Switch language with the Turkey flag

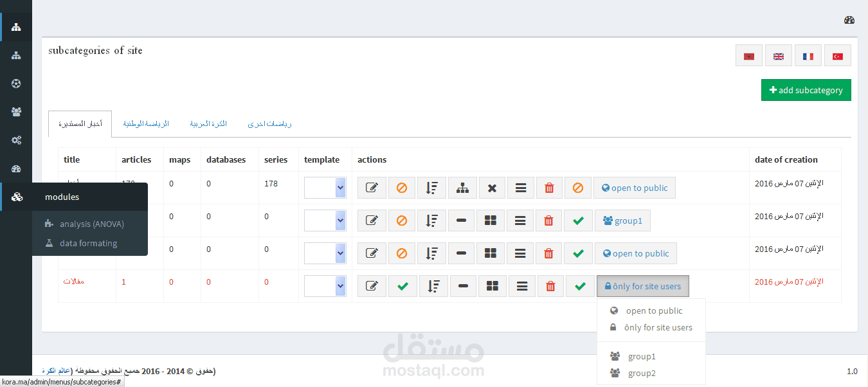tap(838, 56)
